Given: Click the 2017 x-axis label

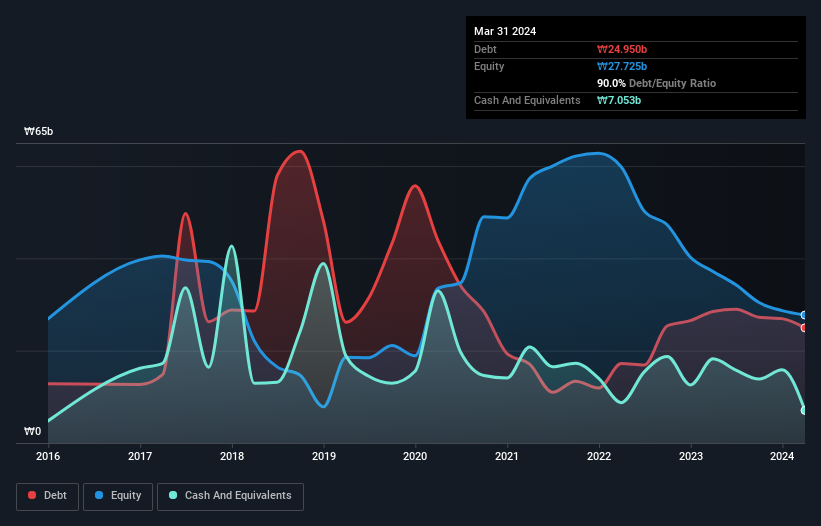Looking at the screenshot, I should pos(140,456).
